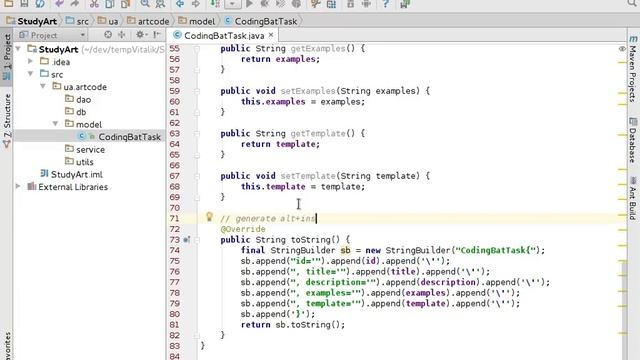This screenshot has width=640, height=360.
Task: Click the inspection eye icon atop the editor
Action: point(622,49)
